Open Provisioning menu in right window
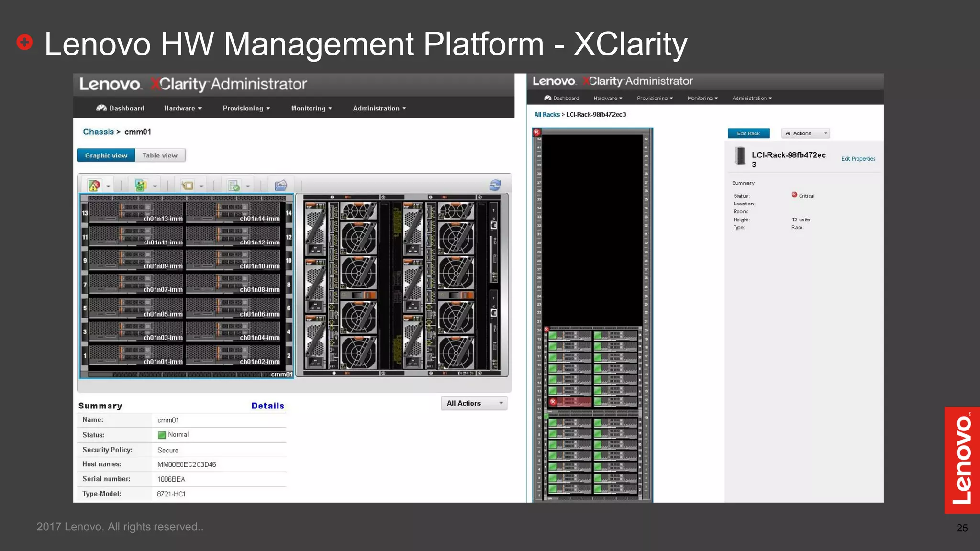 [x=655, y=98]
